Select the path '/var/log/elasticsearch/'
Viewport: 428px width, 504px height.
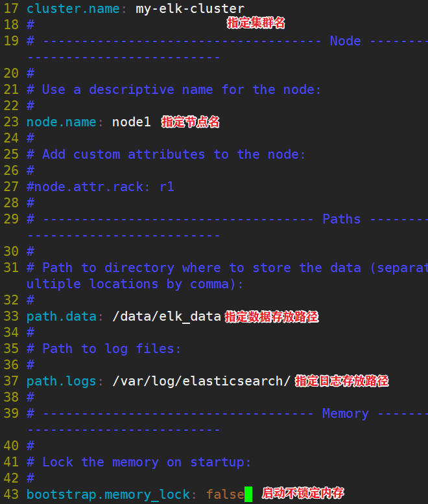point(202,381)
